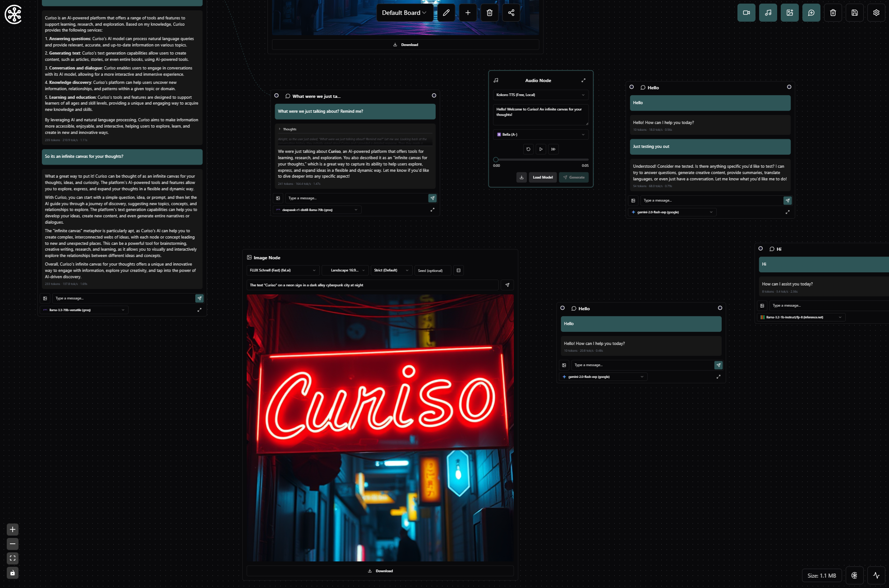This screenshot has height=588, width=889.
Task: Click the Curiso logo in the top-left corner
Action: (x=13, y=15)
